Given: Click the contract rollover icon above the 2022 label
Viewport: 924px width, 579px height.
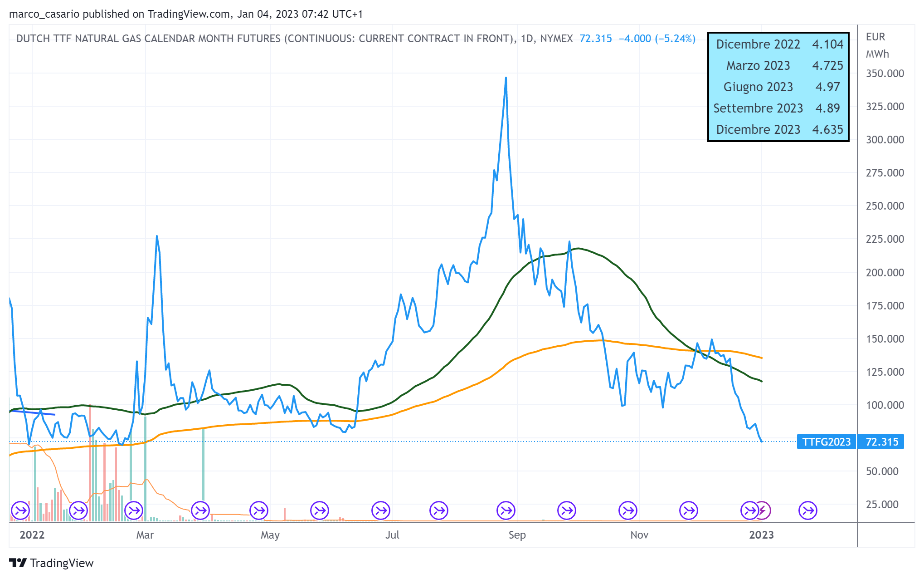Looking at the screenshot, I should point(20,510).
